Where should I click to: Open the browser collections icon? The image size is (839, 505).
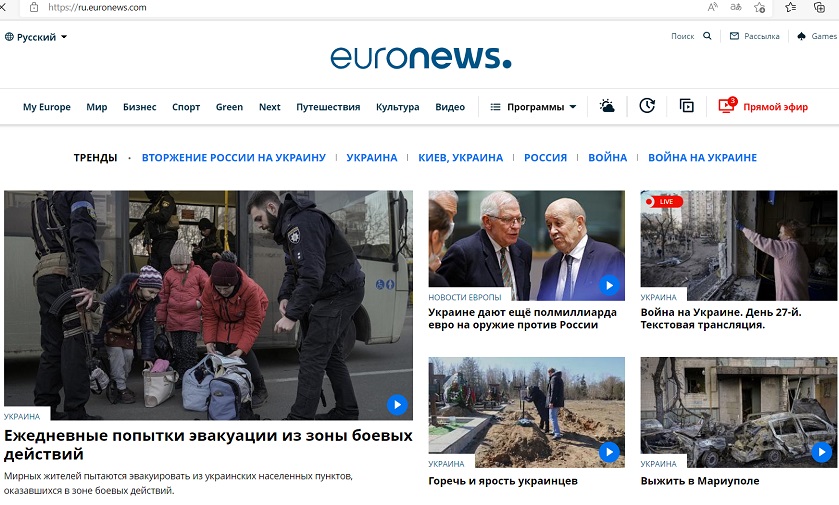pos(819,7)
